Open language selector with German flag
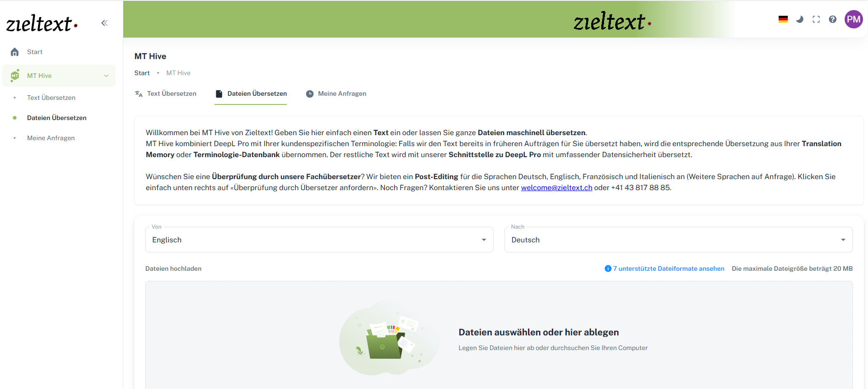This screenshot has width=868, height=389. pos(783,19)
